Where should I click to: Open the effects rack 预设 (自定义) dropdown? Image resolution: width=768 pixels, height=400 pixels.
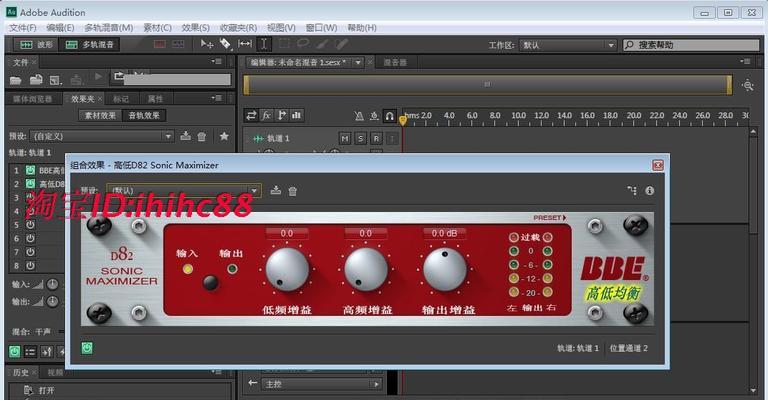(101, 136)
